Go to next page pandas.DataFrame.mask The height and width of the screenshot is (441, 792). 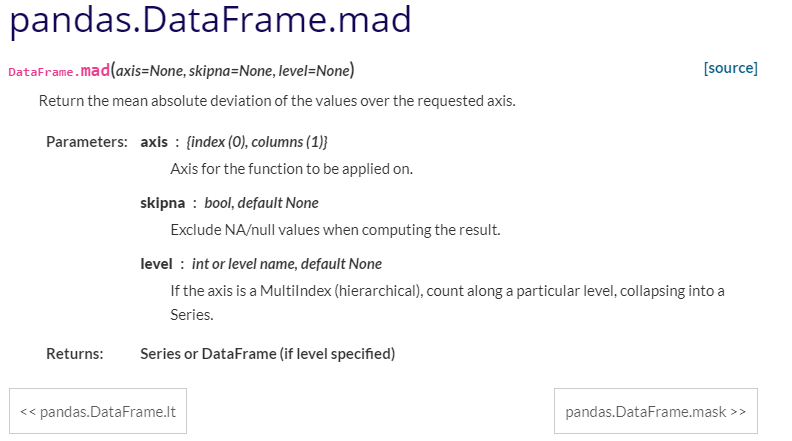655,411
